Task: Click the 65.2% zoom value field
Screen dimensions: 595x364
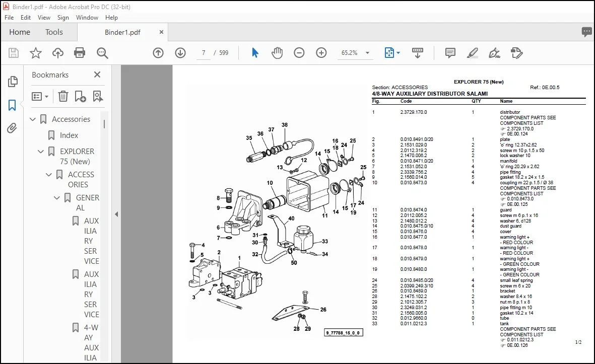Action: point(349,53)
